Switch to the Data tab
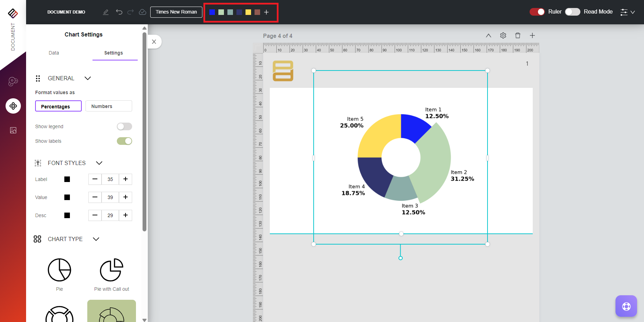 (54, 53)
